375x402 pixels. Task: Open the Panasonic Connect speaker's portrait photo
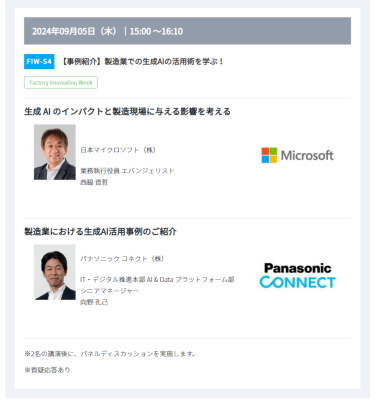tap(55, 272)
